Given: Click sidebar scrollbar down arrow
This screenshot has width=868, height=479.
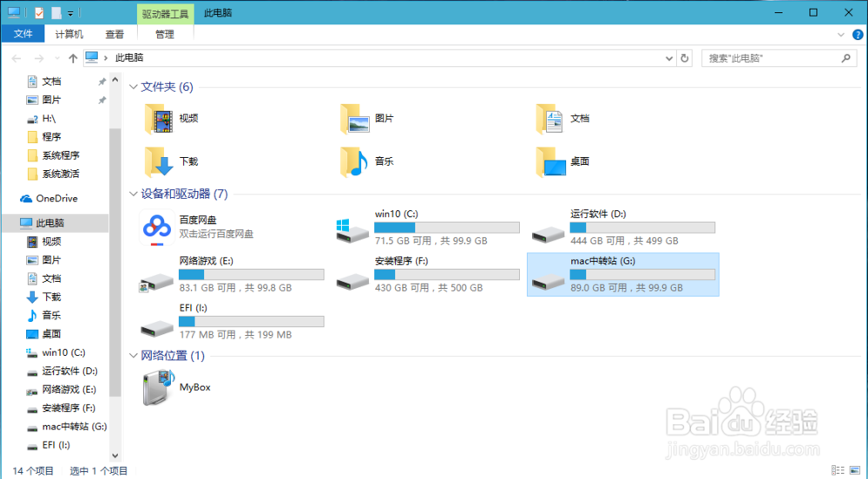Looking at the screenshot, I should pyautogui.click(x=115, y=456).
